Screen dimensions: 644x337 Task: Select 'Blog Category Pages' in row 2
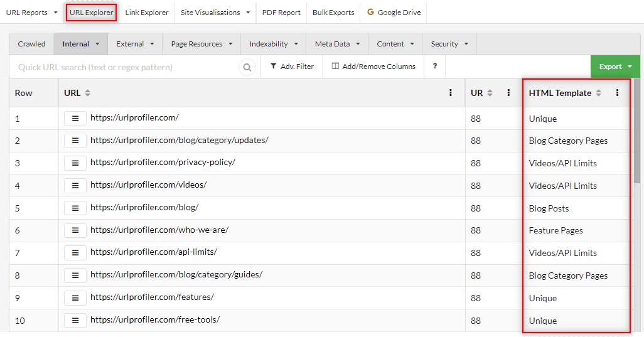(568, 141)
